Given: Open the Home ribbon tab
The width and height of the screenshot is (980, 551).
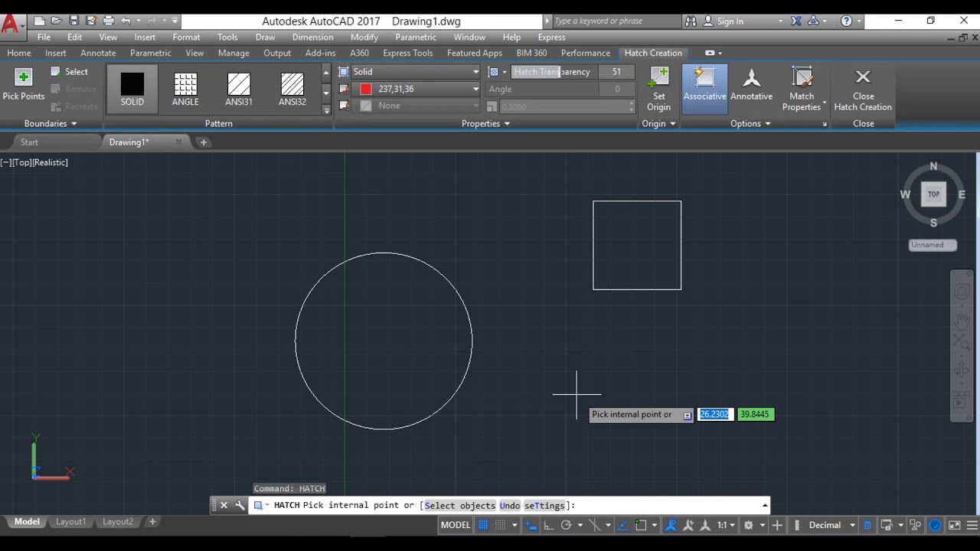Looking at the screenshot, I should (19, 53).
